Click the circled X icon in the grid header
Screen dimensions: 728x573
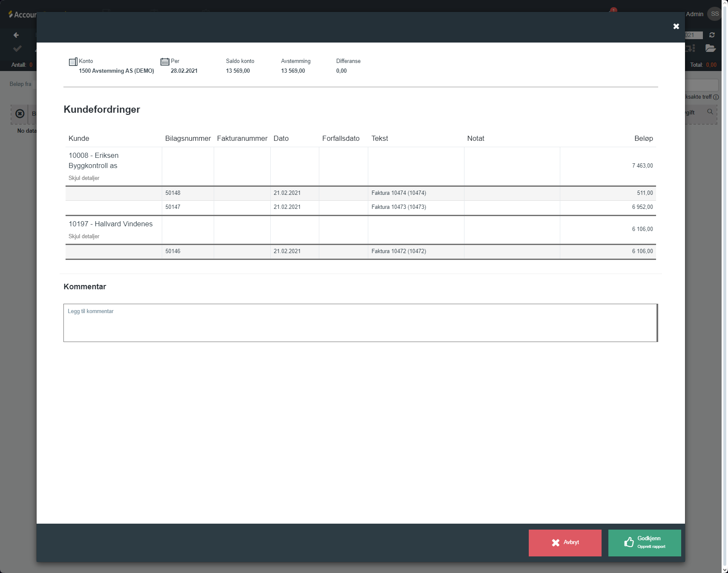pos(20,114)
